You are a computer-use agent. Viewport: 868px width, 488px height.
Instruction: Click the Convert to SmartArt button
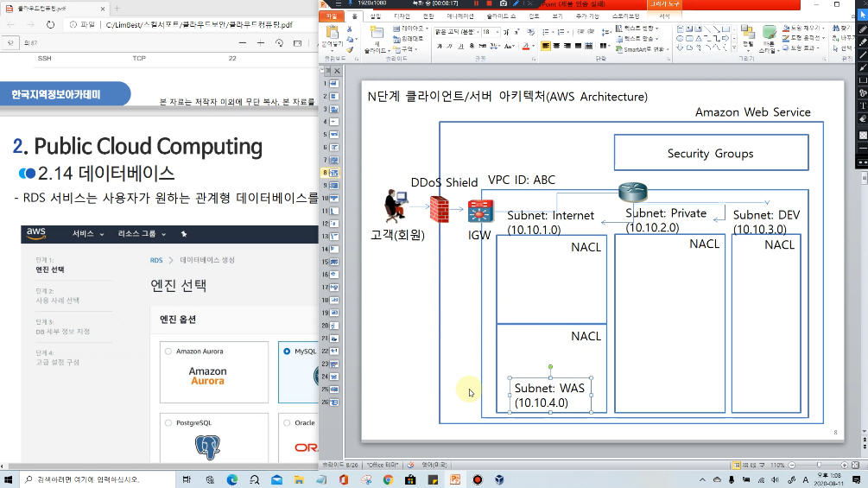coord(642,49)
